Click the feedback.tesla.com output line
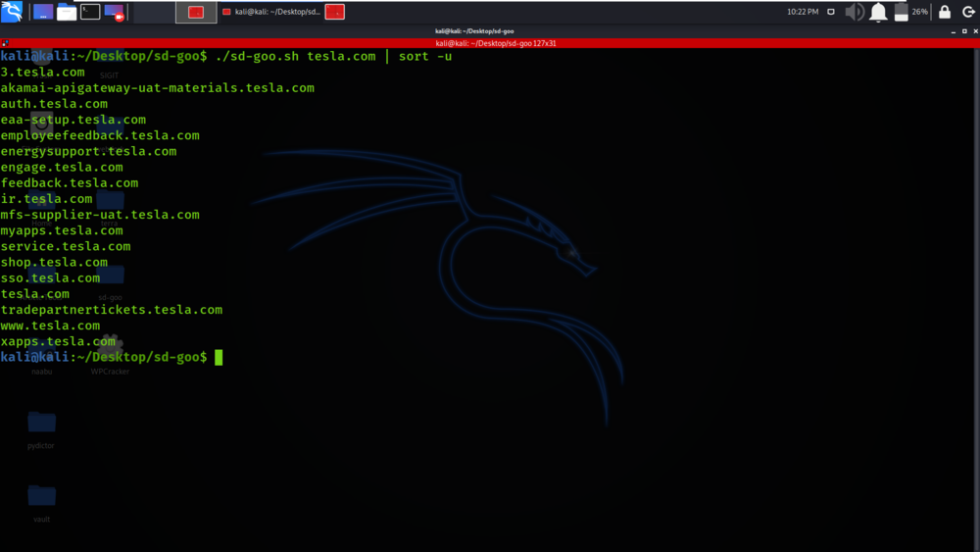This screenshot has height=552, width=980. pyautogui.click(x=70, y=183)
